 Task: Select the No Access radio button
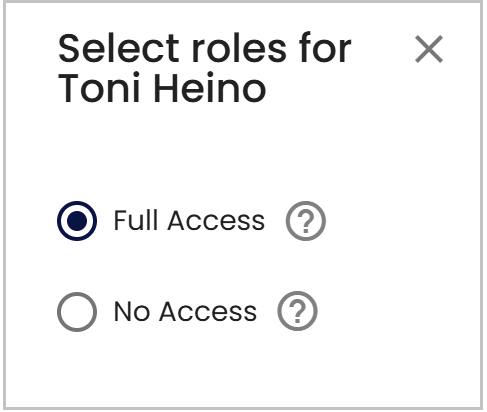[77, 312]
